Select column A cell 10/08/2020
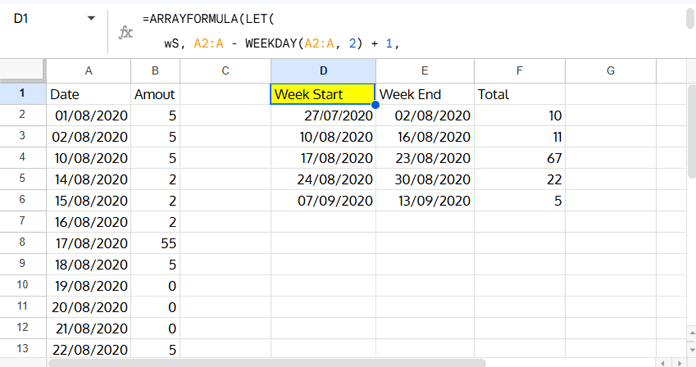This screenshot has height=367, width=696. (89, 158)
